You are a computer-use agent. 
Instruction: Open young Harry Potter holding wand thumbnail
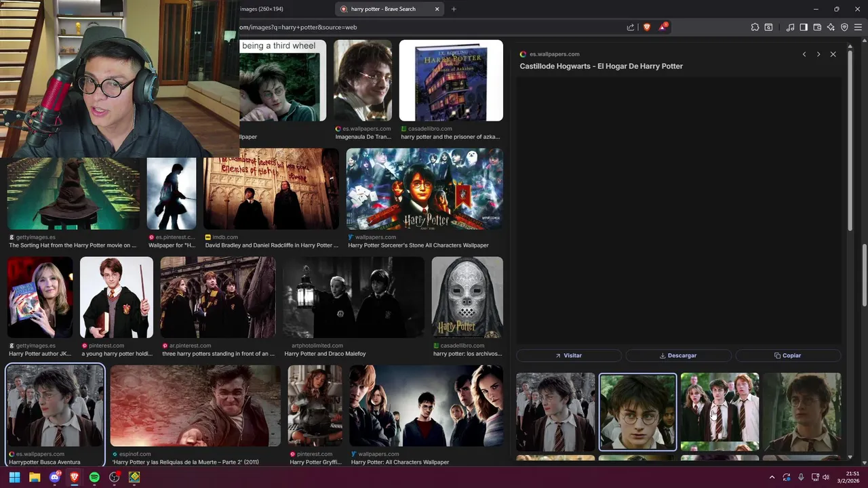pos(117,298)
